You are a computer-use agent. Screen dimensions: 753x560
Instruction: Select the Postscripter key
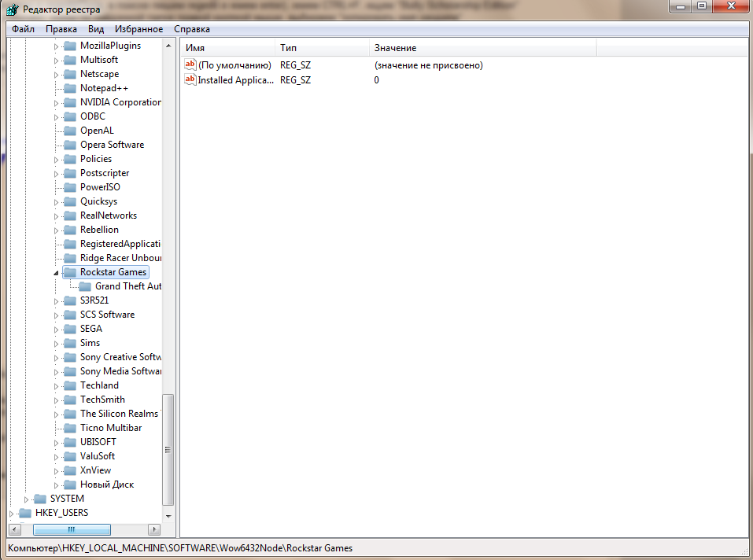(x=105, y=173)
